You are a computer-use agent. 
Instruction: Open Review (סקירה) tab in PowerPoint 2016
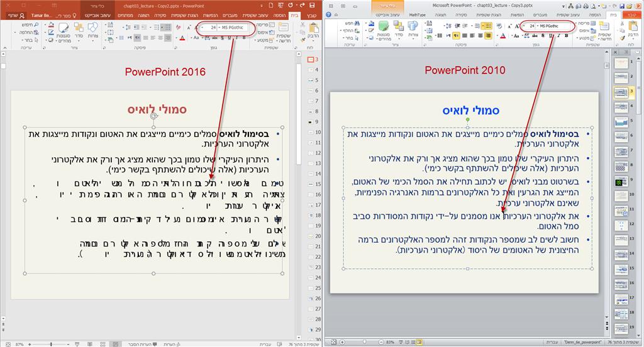[x=160, y=16]
